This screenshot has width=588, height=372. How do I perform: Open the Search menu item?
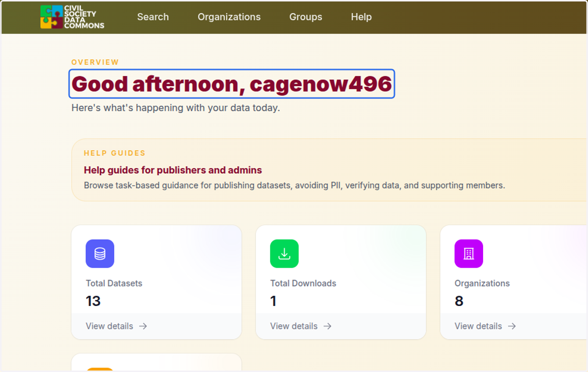click(153, 17)
